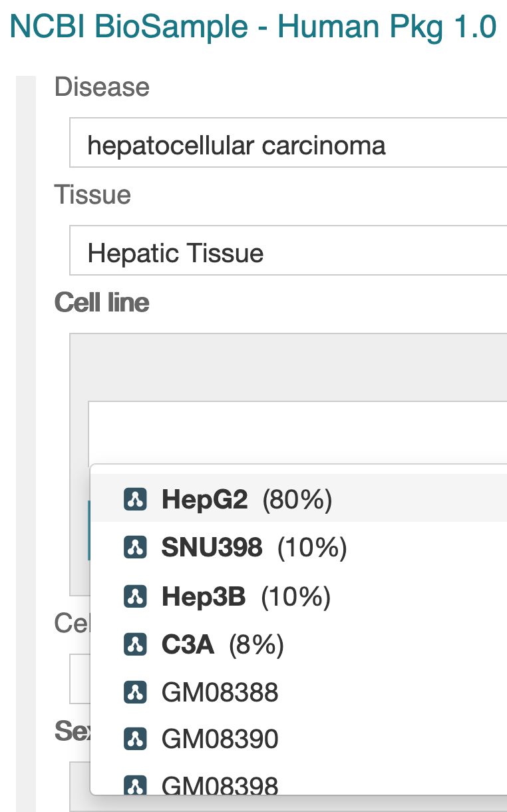
Task: Click the Cell line field label
Action: [x=102, y=302]
